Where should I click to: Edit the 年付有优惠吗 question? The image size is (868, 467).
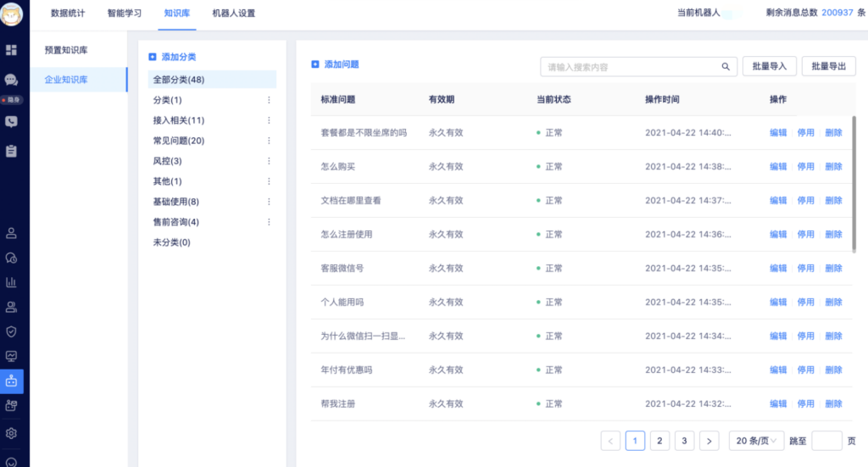point(778,370)
